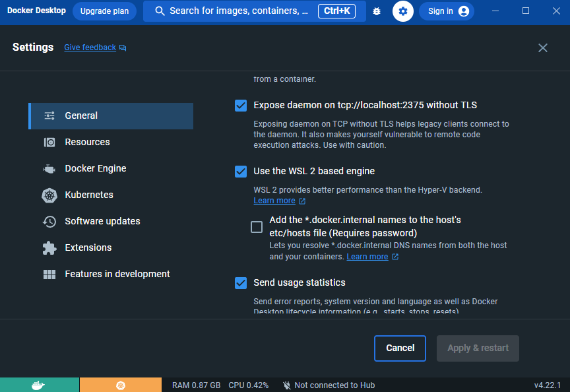Screen dimensions: 570x392
Task: Click the Settings heading text
Action: pos(33,48)
